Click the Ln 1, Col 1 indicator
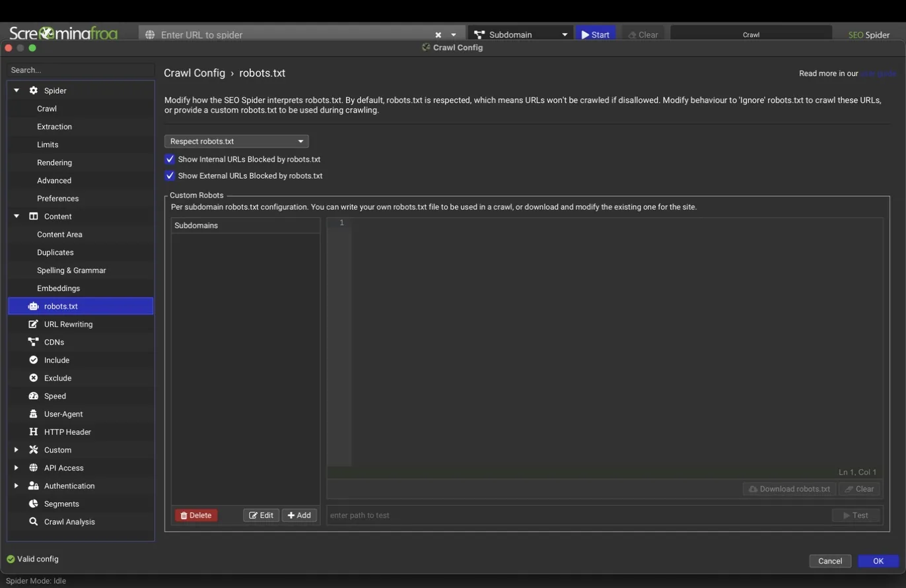The height and width of the screenshot is (588, 906). [x=858, y=472]
